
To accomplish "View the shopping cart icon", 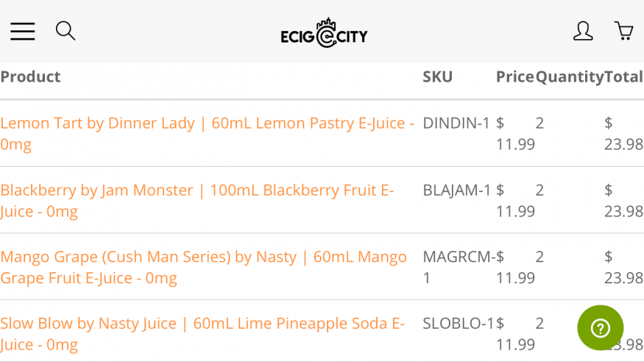I will (623, 31).
